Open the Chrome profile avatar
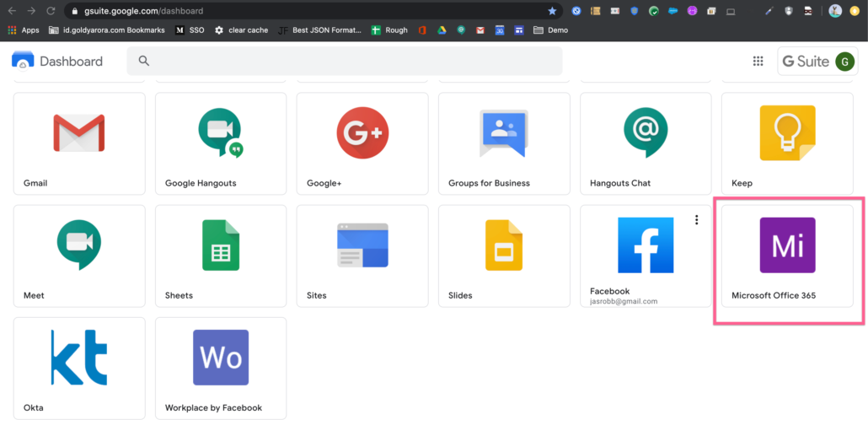868x436 pixels. pyautogui.click(x=835, y=10)
